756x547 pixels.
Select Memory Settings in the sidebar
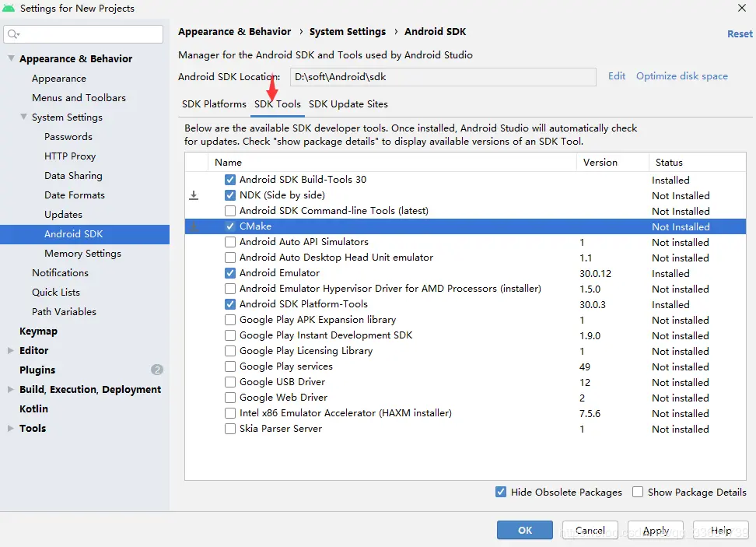coord(82,254)
